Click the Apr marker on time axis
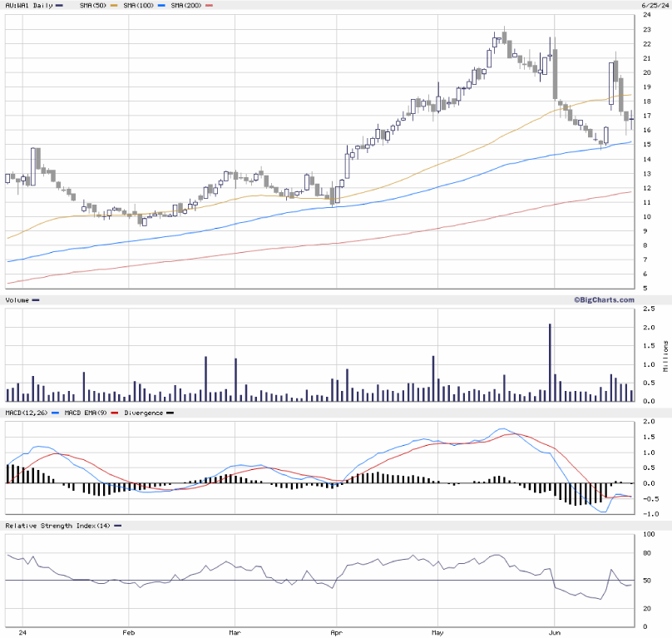672x638 pixels. [337, 632]
